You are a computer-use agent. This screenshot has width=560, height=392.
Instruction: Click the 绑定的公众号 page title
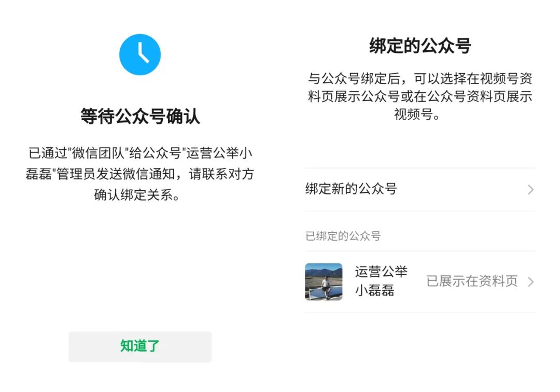[420, 45]
